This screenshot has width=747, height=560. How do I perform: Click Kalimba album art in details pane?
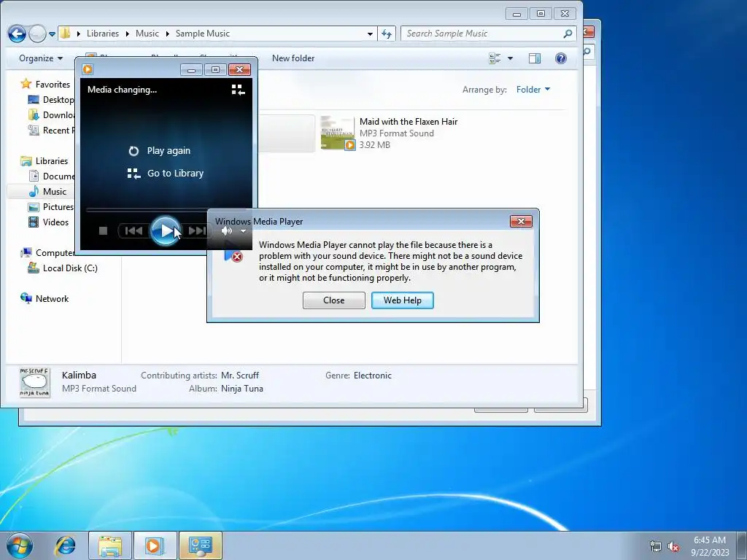(x=35, y=382)
